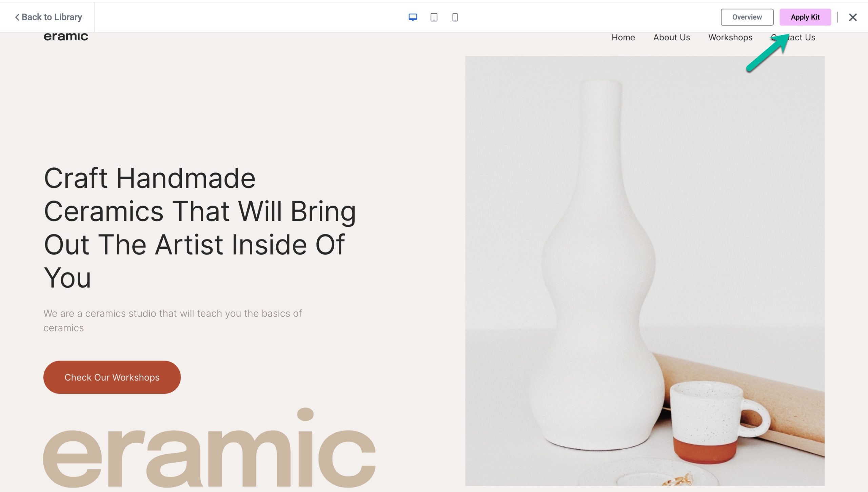
Task: Click the ceramics studio description text
Action: click(173, 321)
